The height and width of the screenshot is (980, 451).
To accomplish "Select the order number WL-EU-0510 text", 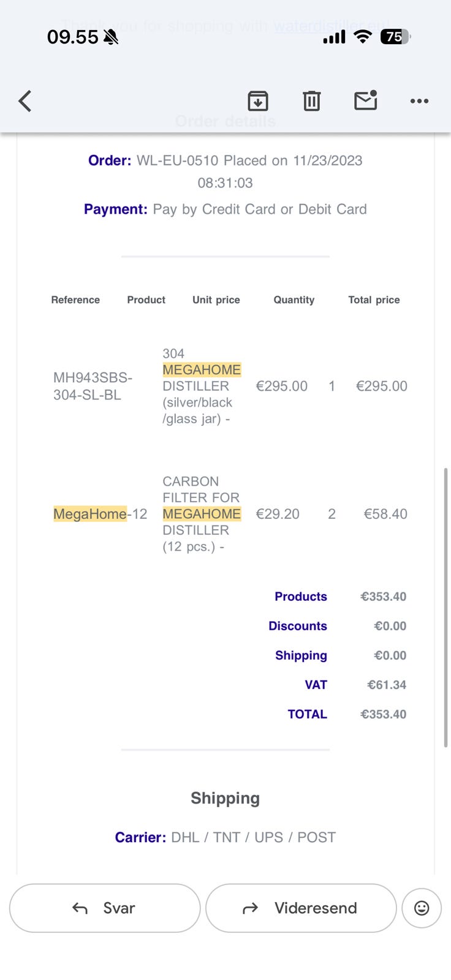I will click(177, 160).
